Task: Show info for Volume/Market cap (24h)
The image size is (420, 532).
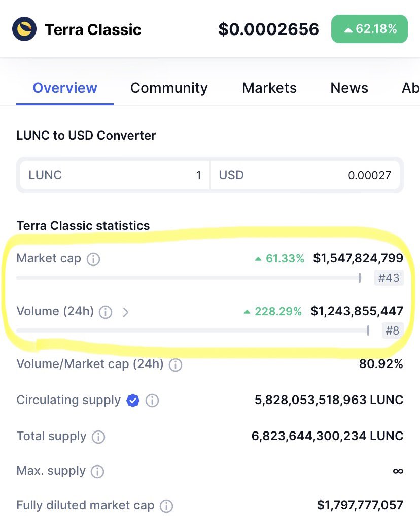Action: 176,364
